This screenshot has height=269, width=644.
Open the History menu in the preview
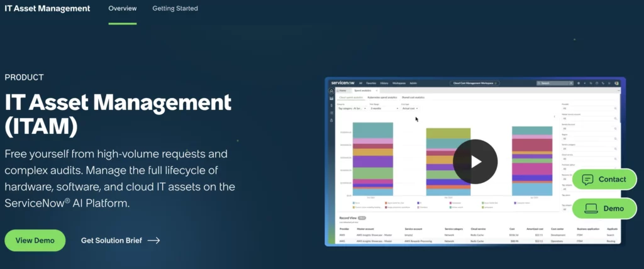pyautogui.click(x=384, y=83)
